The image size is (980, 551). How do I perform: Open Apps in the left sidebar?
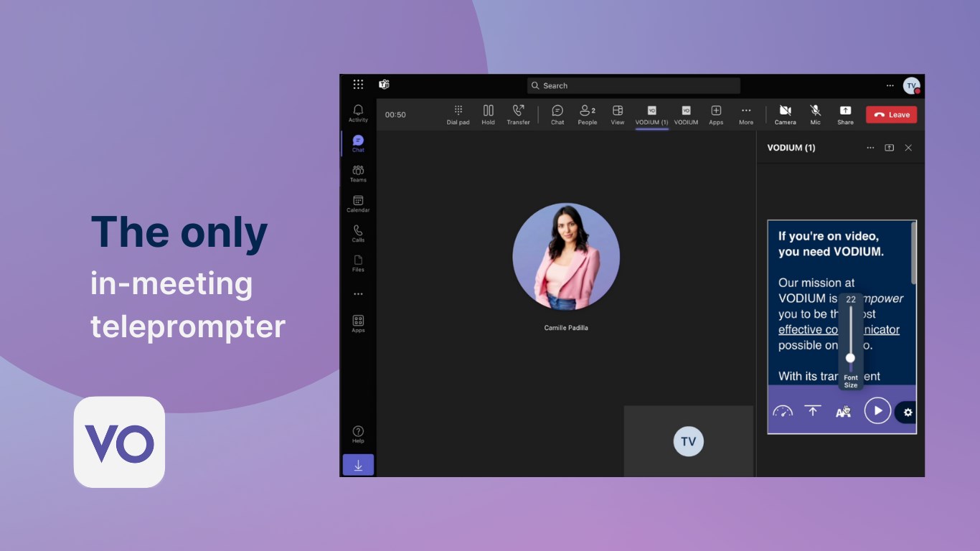[x=358, y=324]
